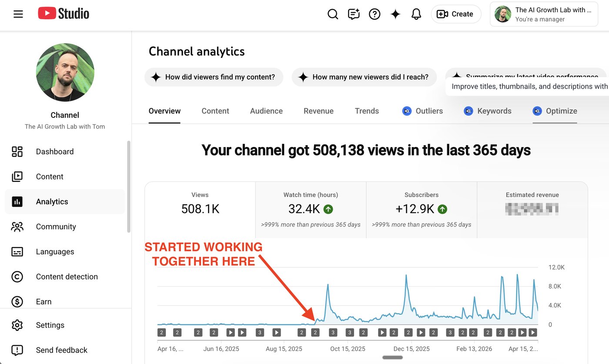Click the '12.0K' y-axis label
609x364 pixels.
[556, 267]
